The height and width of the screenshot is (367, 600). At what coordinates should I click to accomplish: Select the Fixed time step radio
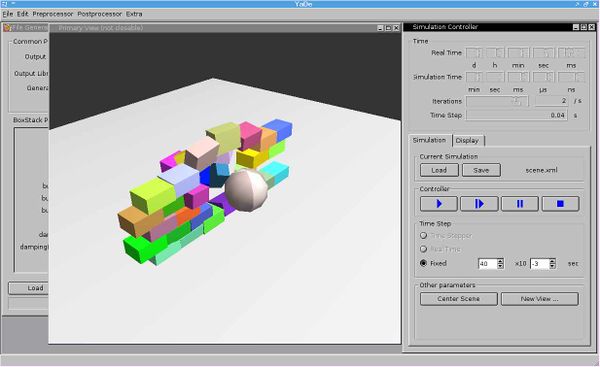pyautogui.click(x=424, y=263)
